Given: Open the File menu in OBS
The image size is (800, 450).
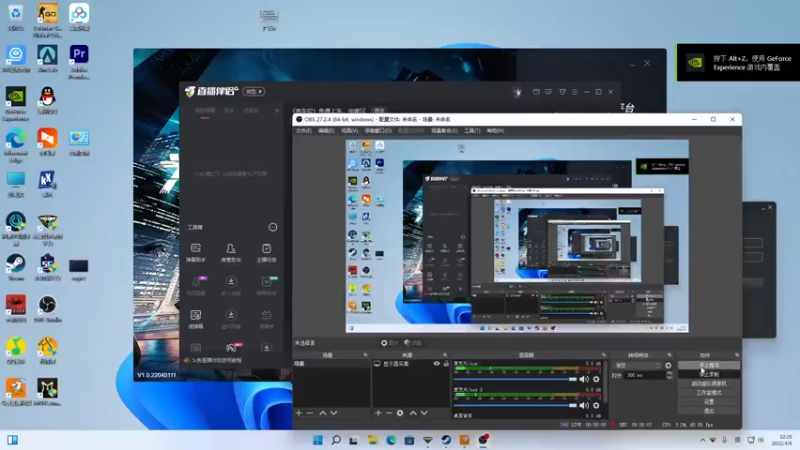Looking at the screenshot, I should [304, 131].
